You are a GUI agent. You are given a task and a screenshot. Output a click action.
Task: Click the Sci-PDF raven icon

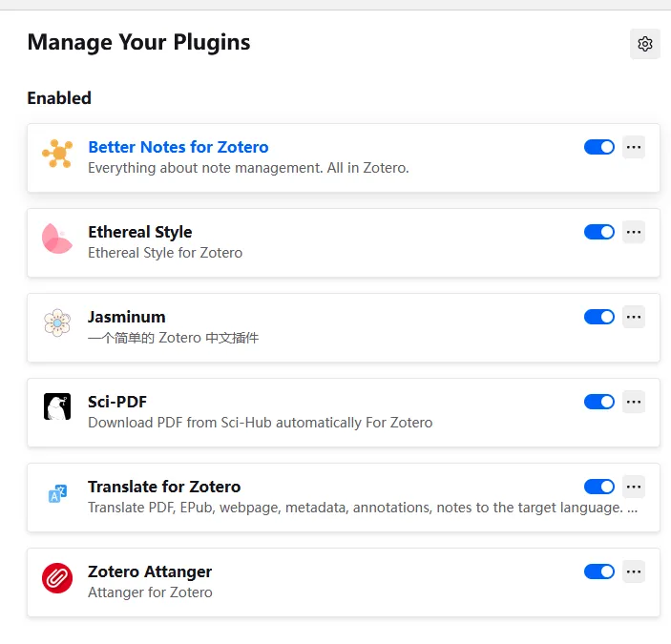point(57,406)
